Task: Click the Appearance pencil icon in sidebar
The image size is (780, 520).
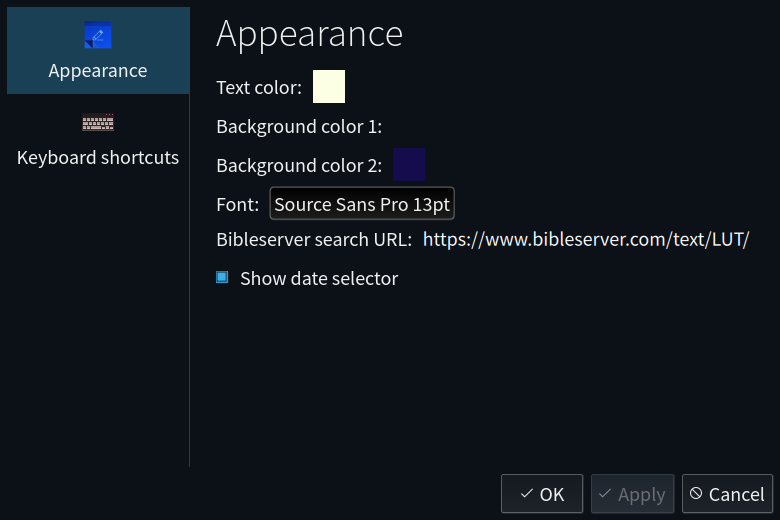Action: (x=98, y=35)
